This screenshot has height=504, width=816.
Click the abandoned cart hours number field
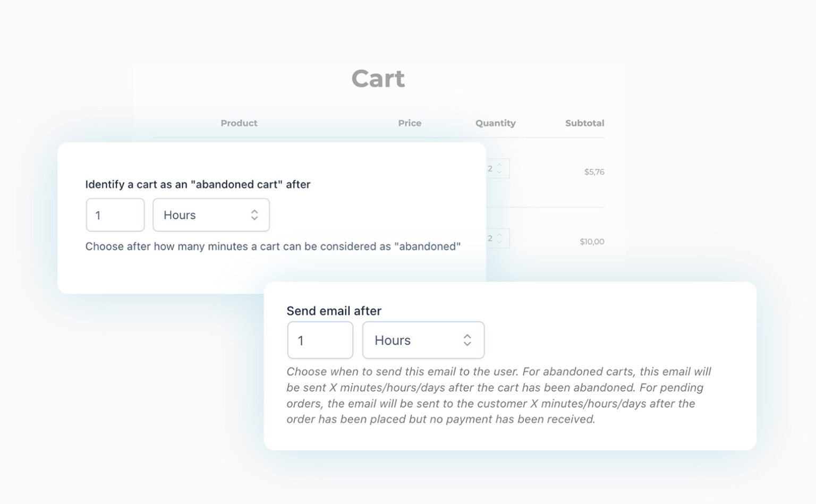tap(115, 215)
